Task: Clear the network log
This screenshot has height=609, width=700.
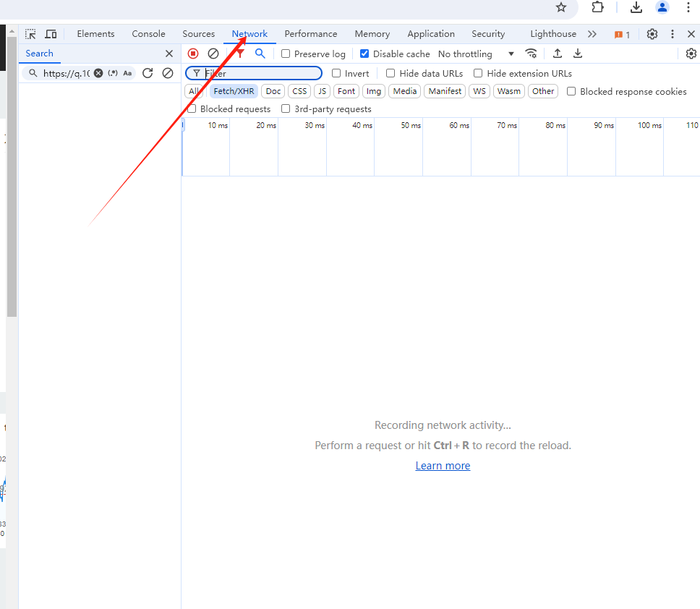Action: coord(213,54)
